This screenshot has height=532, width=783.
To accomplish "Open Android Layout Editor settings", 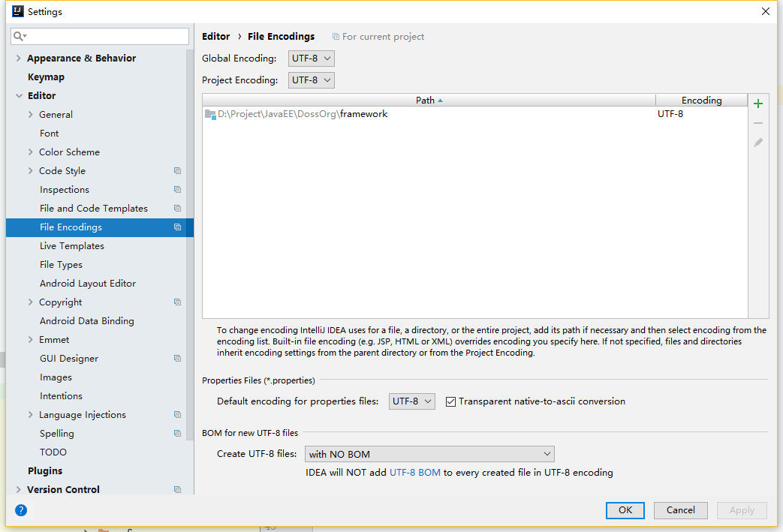I will pos(88,284).
